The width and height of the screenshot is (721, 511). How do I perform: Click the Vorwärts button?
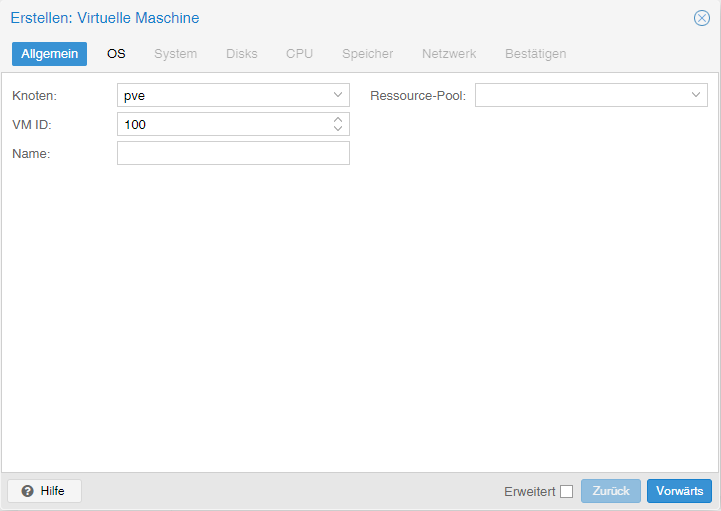pyautogui.click(x=680, y=491)
